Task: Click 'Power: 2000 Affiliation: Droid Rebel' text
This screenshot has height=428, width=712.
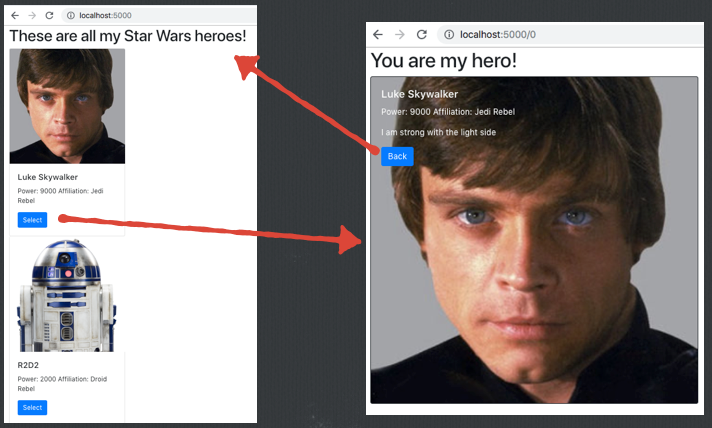Action: click(x=62, y=384)
